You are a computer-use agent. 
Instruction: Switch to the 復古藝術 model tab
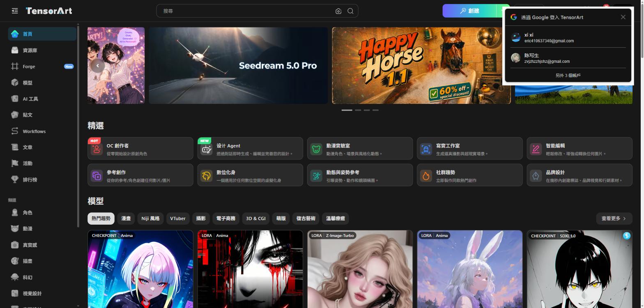coord(306,218)
